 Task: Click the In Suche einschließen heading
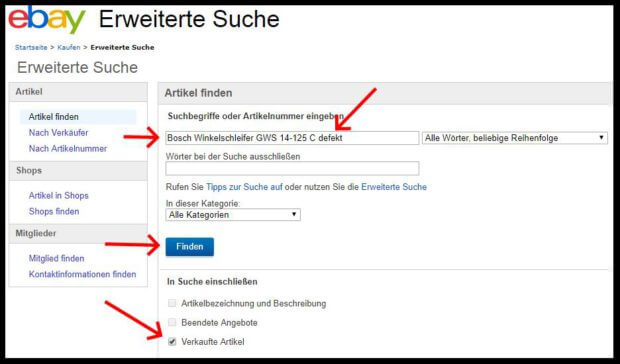pyautogui.click(x=212, y=282)
